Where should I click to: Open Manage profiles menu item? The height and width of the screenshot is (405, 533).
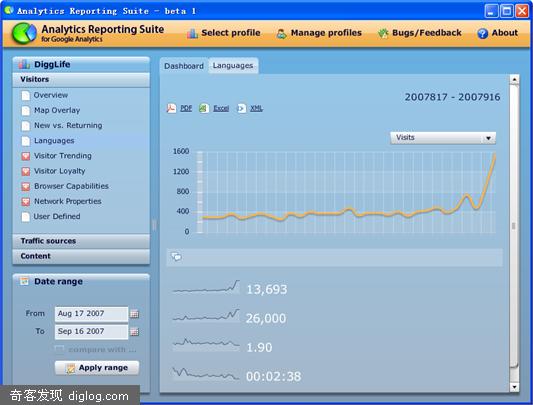pos(319,33)
